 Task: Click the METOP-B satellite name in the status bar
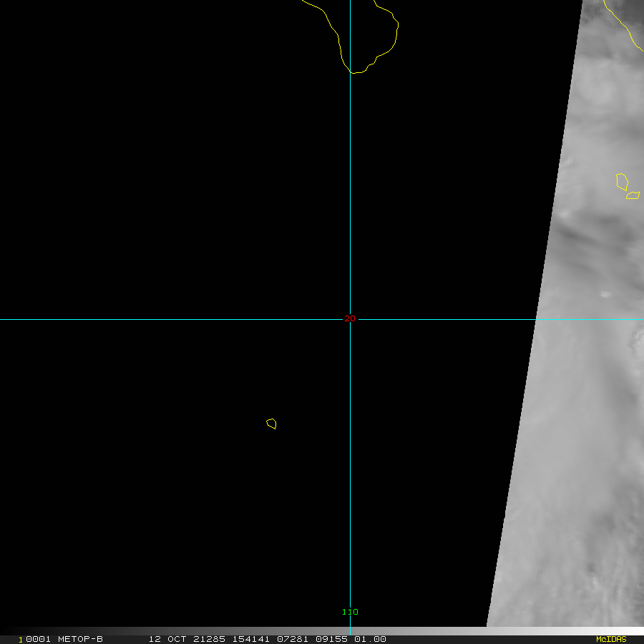(x=80, y=639)
